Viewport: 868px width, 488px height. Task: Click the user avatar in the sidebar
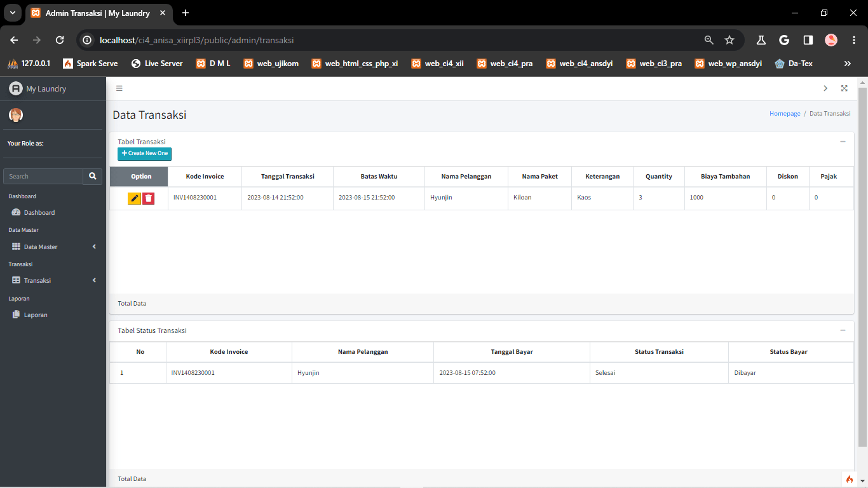pos(16,115)
